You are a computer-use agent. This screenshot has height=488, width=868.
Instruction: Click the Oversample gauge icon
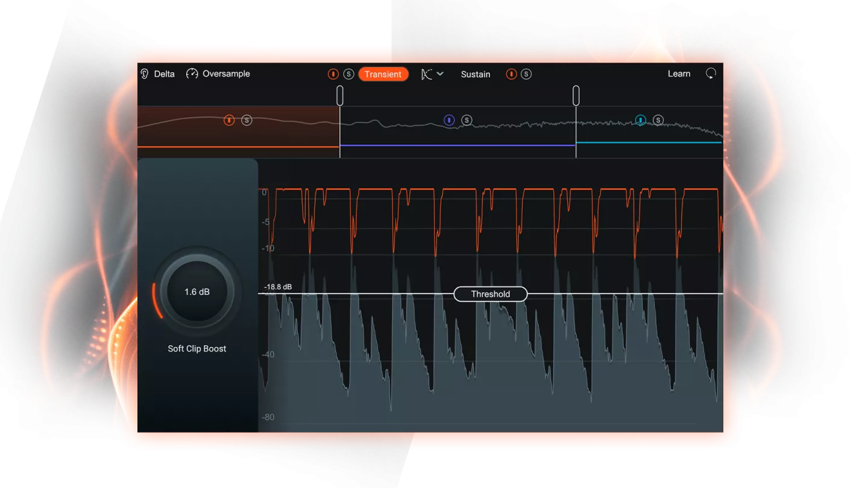point(192,74)
